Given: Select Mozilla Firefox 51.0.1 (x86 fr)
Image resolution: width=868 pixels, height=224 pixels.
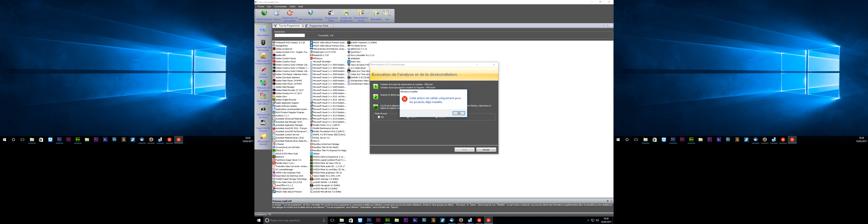Looking at the screenshot, I should [x=325, y=125].
